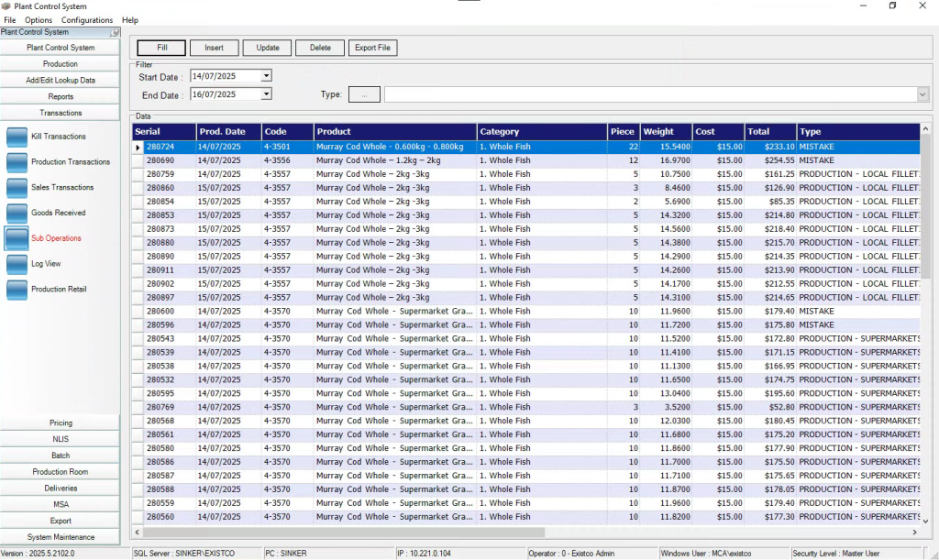The image size is (939, 560).
Task: Click the Version status bar entry
Action: [x=65, y=554]
